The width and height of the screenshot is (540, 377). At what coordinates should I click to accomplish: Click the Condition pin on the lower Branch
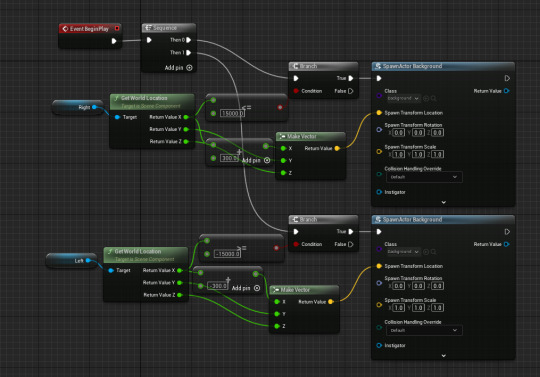296,244
